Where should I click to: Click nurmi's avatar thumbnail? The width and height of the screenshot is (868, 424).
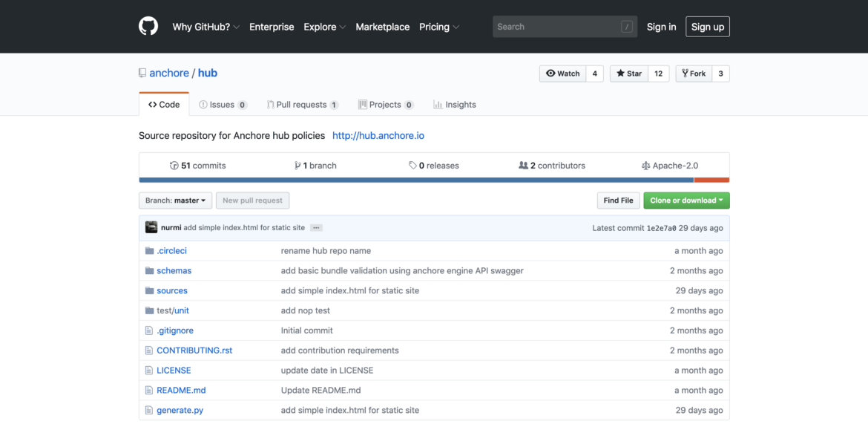tap(151, 227)
